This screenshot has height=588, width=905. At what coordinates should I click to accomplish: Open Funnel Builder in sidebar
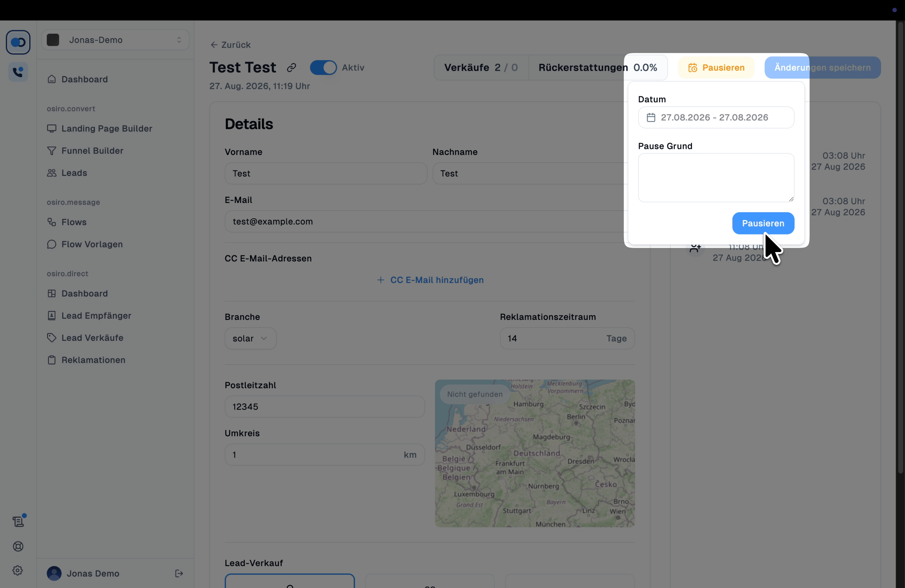pyautogui.click(x=92, y=151)
